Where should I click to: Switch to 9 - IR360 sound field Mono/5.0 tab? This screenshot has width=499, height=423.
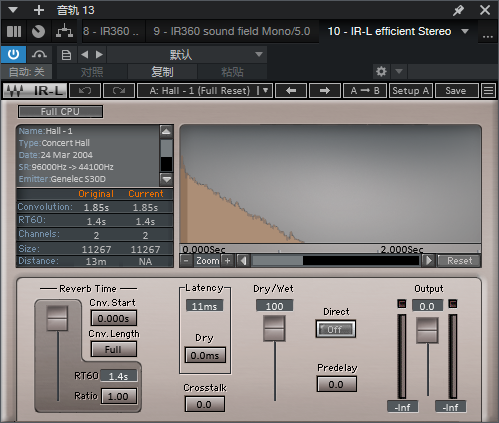[x=232, y=31]
